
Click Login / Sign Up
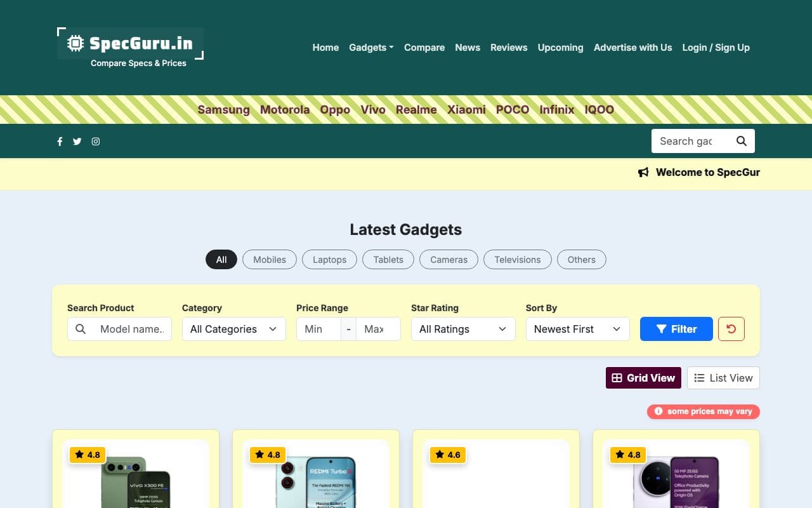[716, 48]
